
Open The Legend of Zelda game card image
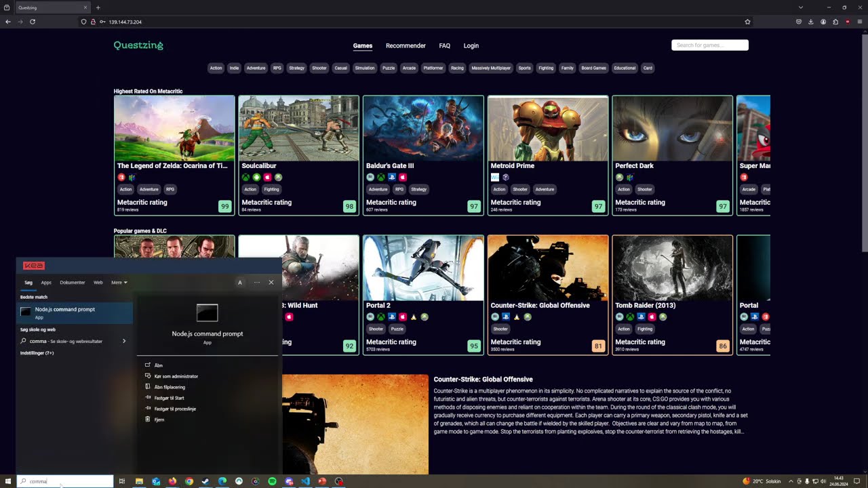[174, 128]
